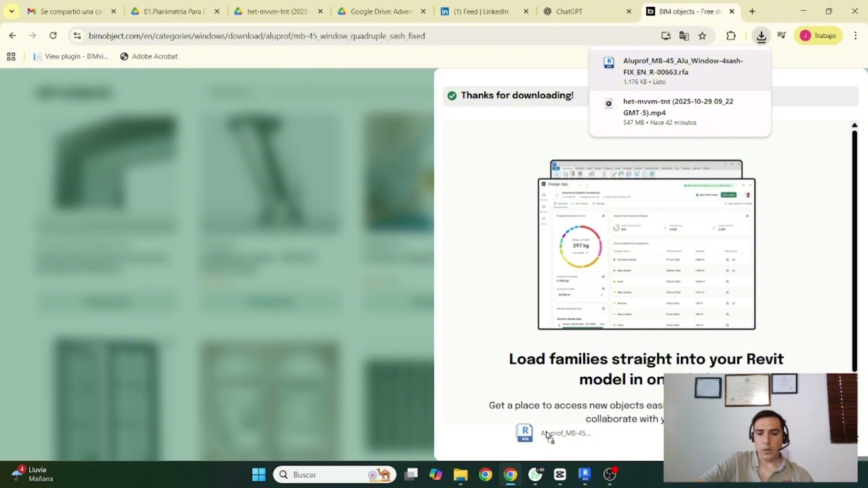The image size is (868, 488).
Task: Close the 'BIM objects - Free' tab
Action: [x=732, y=12]
